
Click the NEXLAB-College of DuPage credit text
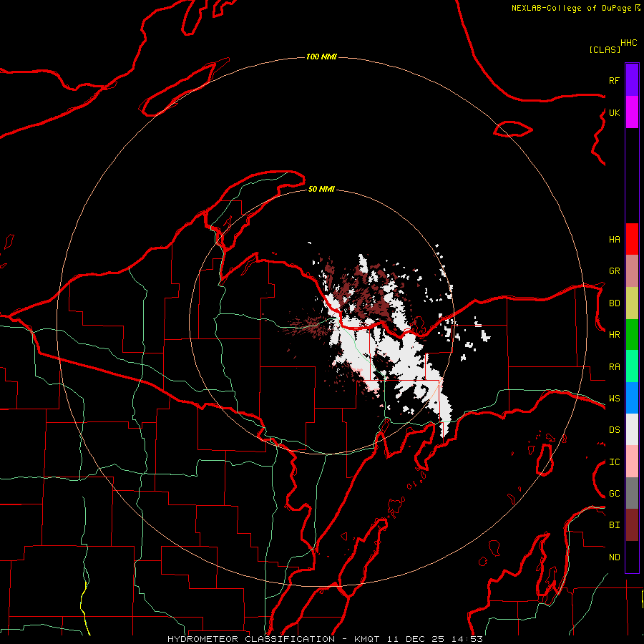click(x=571, y=8)
